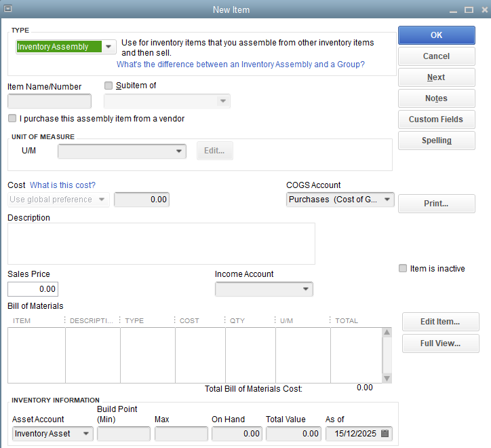
Task: Click the Item Name/Number input field
Action: 50,101
